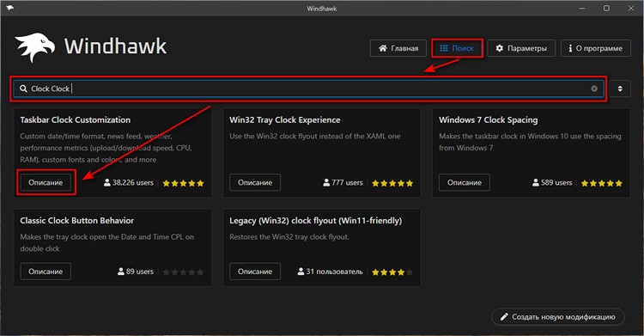Open the sort order dropdown beside search
This screenshot has width=644, height=336.
tap(620, 89)
